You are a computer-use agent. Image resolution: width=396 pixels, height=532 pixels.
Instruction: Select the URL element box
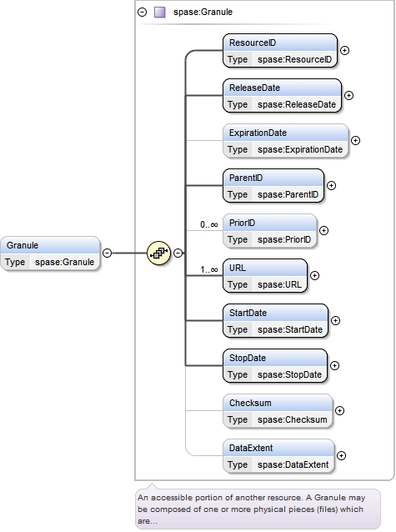coord(265,276)
